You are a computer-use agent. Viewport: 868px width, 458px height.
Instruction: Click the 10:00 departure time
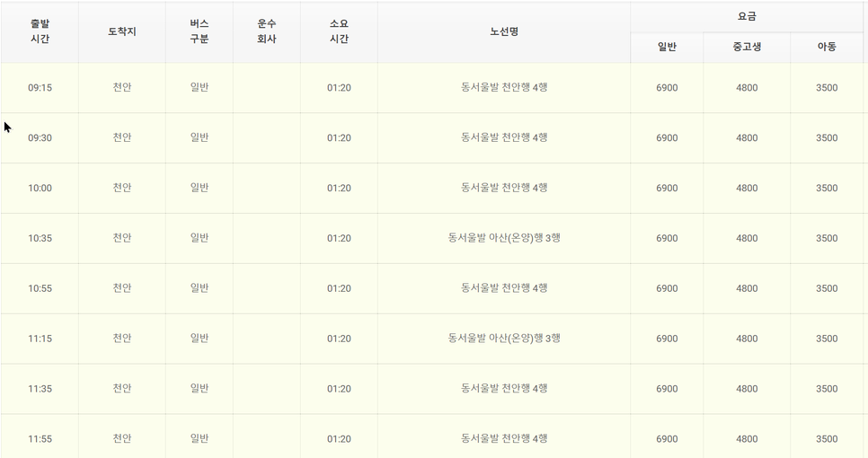40,188
